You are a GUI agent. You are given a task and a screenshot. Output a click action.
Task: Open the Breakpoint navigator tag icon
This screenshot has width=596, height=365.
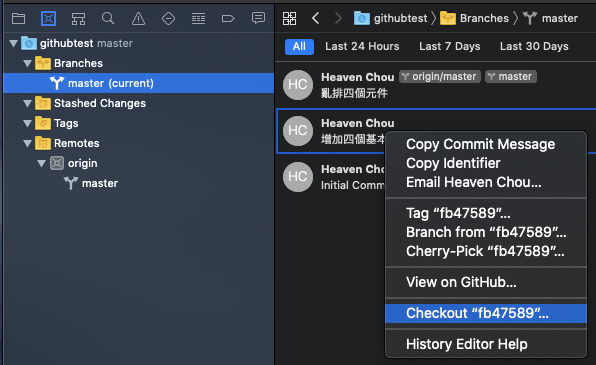point(228,18)
